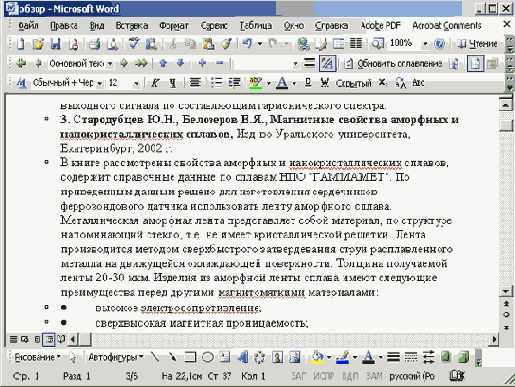Click the Print icon in toolbar
The height and width of the screenshot is (387, 515).
point(95,44)
